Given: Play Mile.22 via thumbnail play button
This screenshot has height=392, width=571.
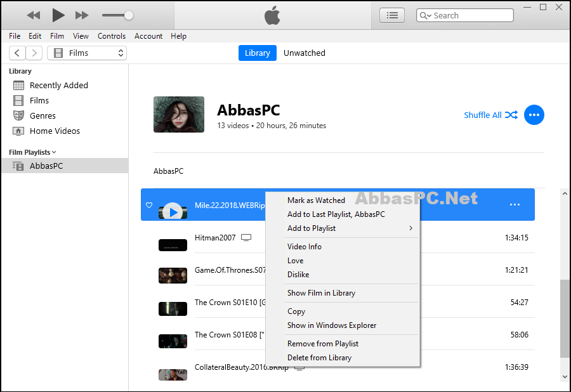Looking at the screenshot, I should [x=173, y=212].
